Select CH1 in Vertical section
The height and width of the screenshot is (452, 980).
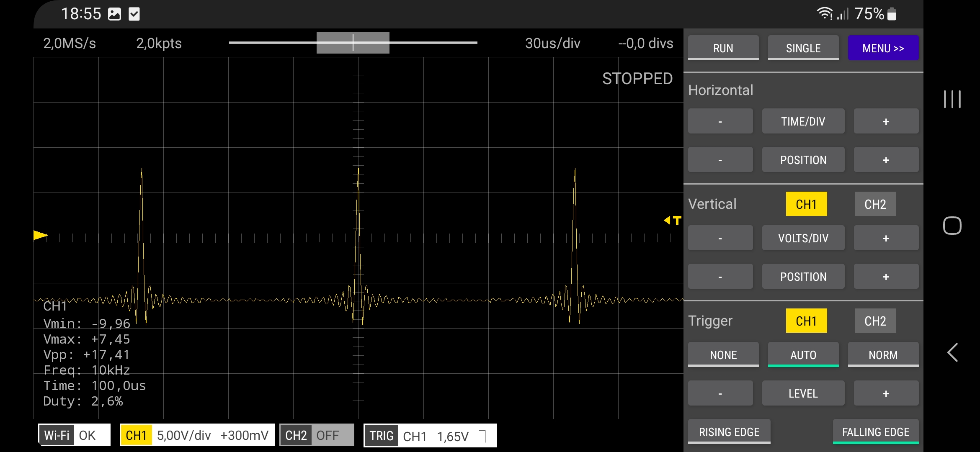pyautogui.click(x=806, y=204)
